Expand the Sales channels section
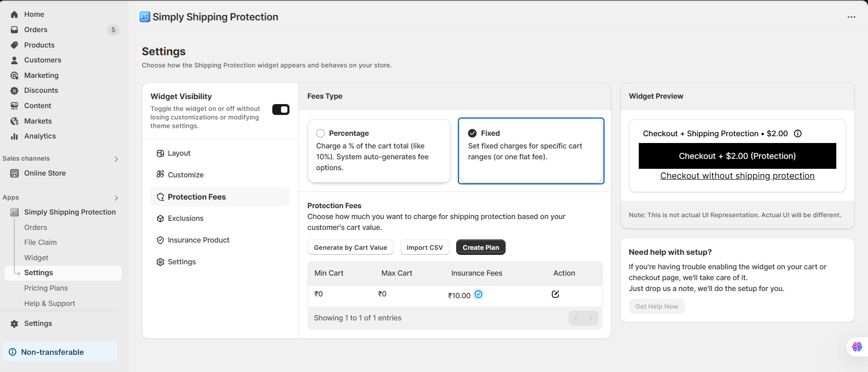 [116, 159]
